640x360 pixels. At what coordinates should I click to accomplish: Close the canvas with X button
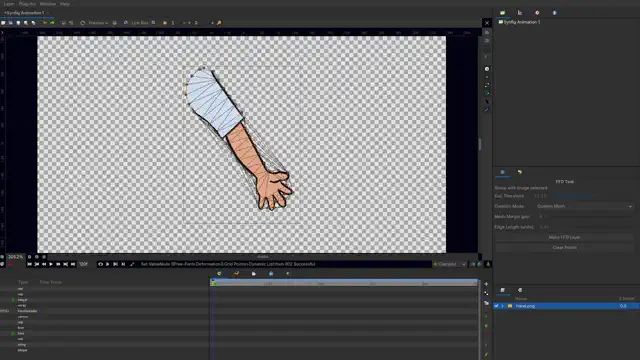pyautogui.click(x=487, y=23)
